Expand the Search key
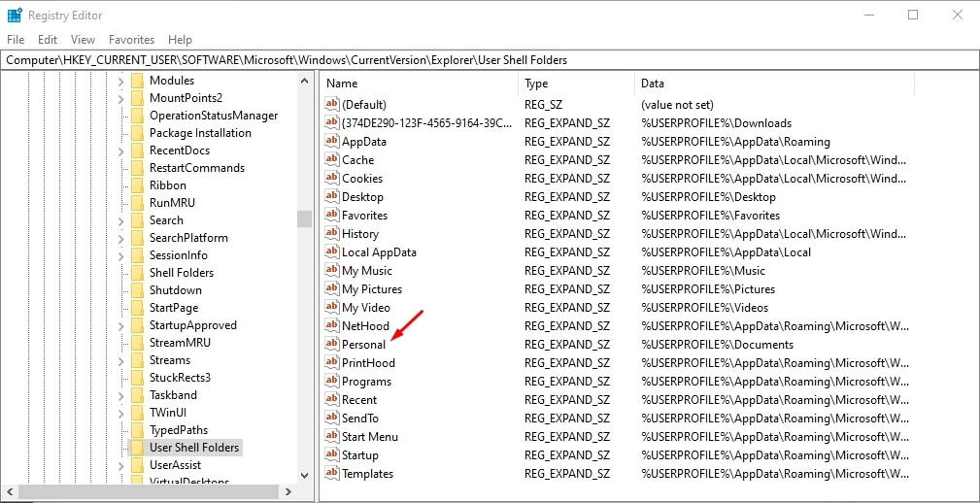980x503 pixels. point(120,220)
